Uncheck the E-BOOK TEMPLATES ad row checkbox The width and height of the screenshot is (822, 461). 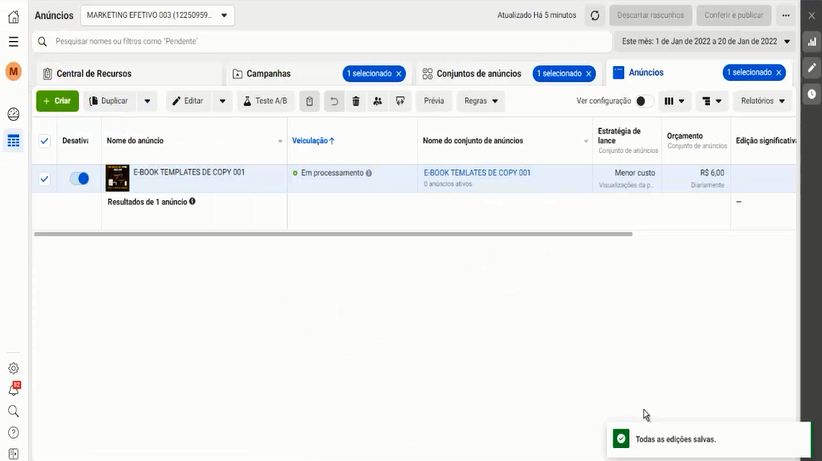44,179
